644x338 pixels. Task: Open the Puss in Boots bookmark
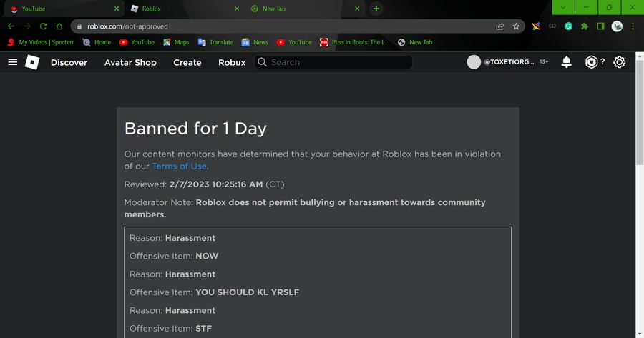(354, 42)
